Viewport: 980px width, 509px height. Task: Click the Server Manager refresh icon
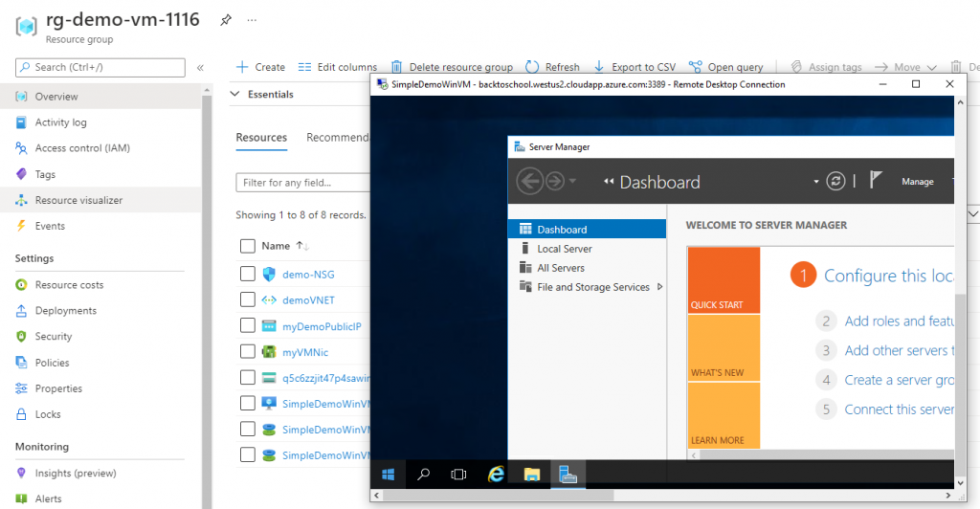(x=835, y=182)
